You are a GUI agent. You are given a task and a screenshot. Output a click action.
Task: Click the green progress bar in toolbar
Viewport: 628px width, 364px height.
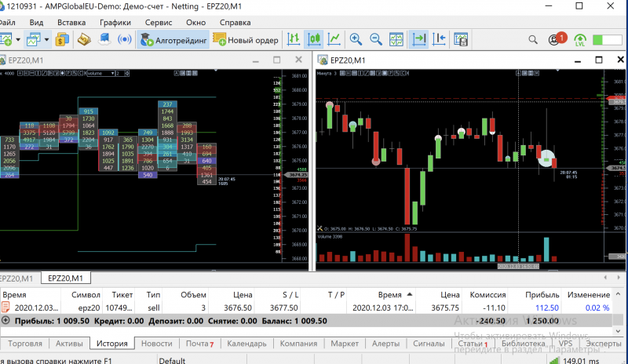point(607,40)
